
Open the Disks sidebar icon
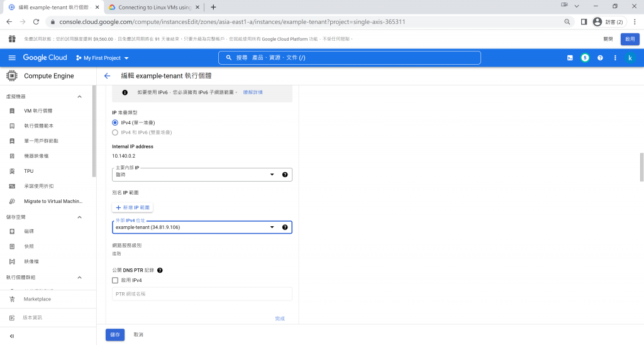click(12, 231)
